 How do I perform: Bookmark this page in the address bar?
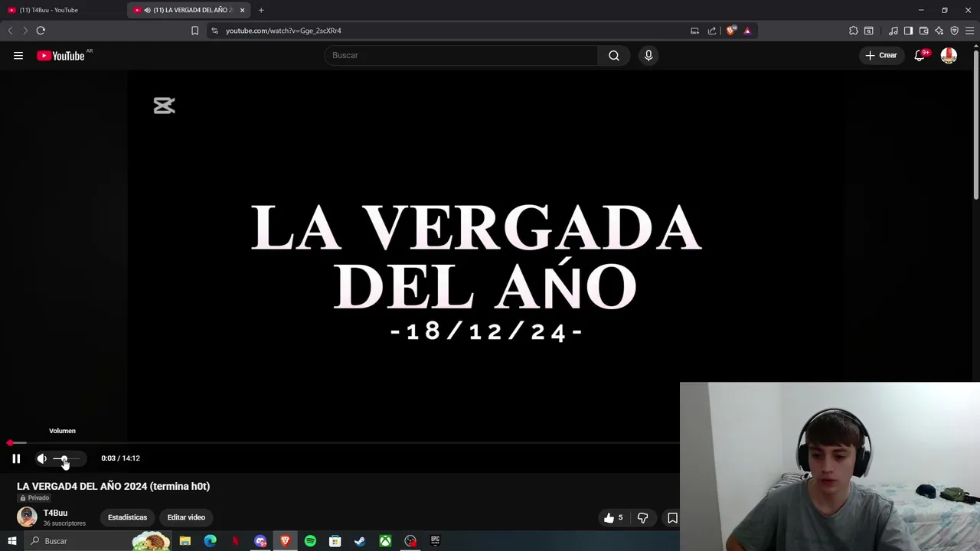pyautogui.click(x=194, y=31)
